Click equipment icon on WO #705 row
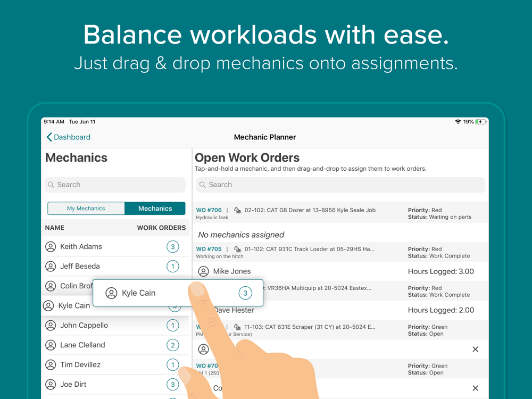 (237, 249)
